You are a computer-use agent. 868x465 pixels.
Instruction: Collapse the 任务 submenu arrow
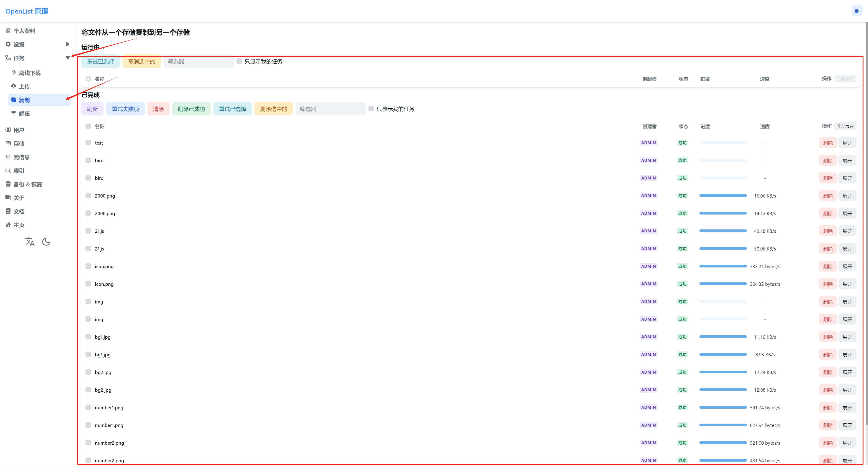tap(68, 58)
